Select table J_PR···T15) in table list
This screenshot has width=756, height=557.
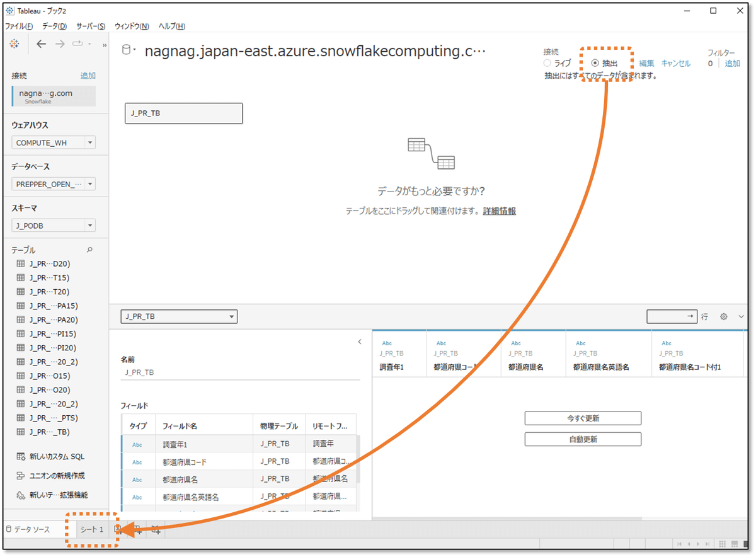click(x=49, y=278)
